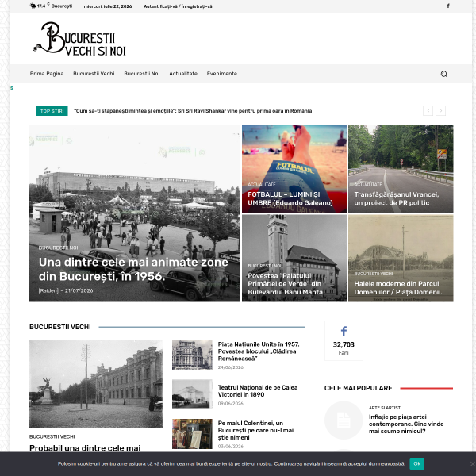Click the Facebook fans counter icon
Screen dimensions: 476x476
[x=344, y=331]
